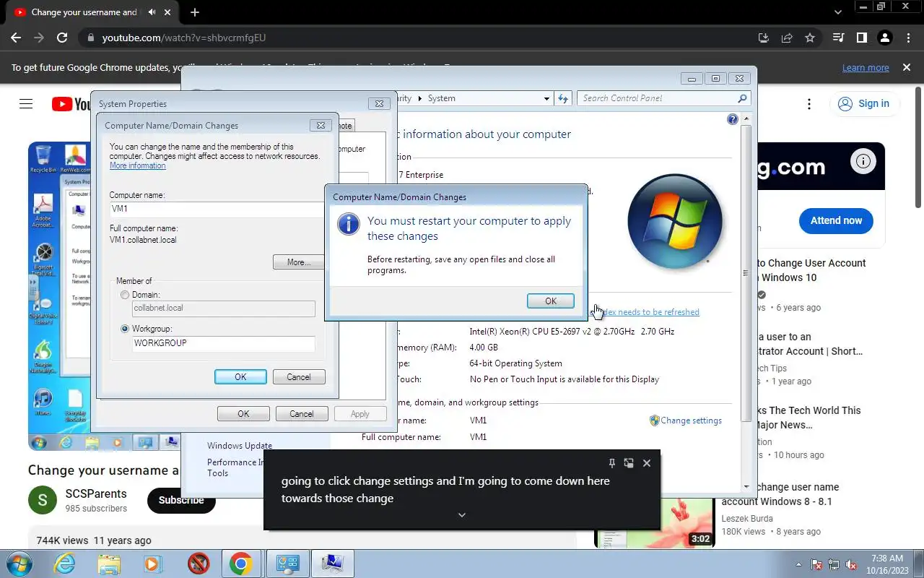Viewport: 924px width, 578px height.
Task: Click OK in the restart message dialog
Action: pos(551,301)
